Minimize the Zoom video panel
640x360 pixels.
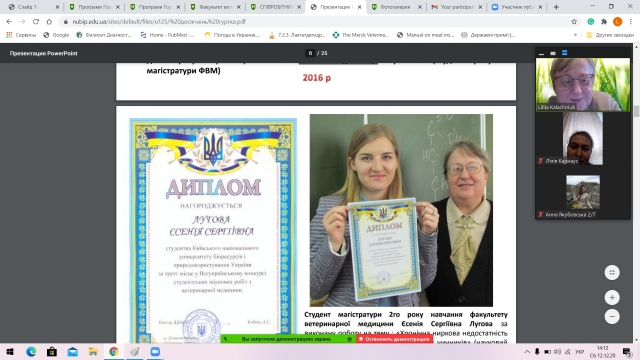pyautogui.click(x=541, y=53)
